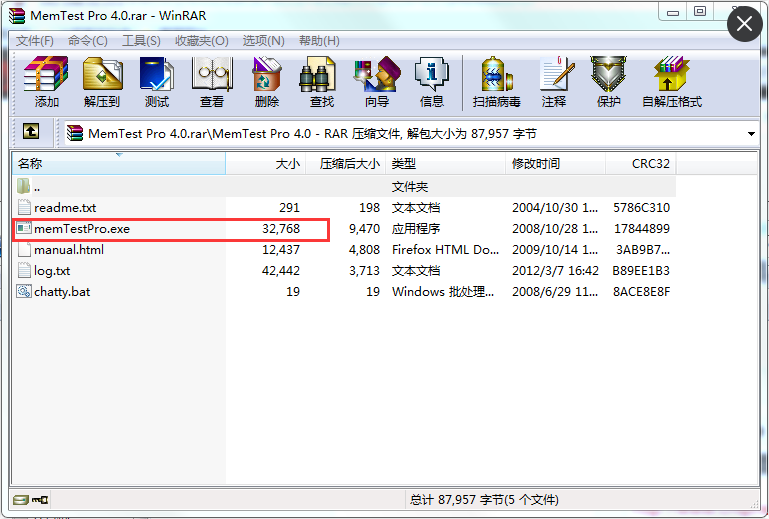Click the readme.txt file icon
The width and height of the screenshot is (769, 519).
[x=24, y=208]
